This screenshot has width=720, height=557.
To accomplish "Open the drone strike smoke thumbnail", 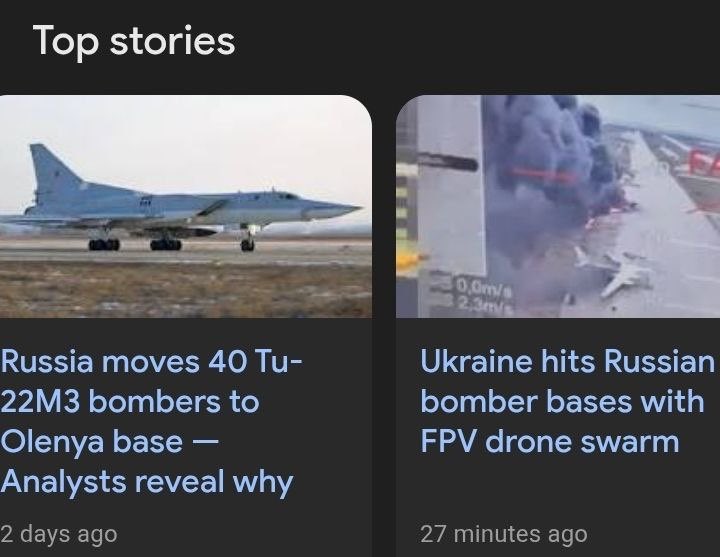I will click(x=558, y=206).
